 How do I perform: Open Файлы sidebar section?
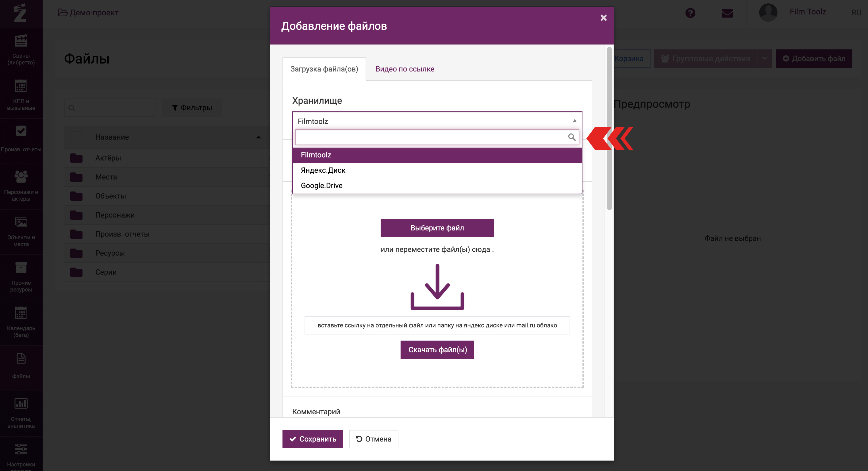coord(21,367)
